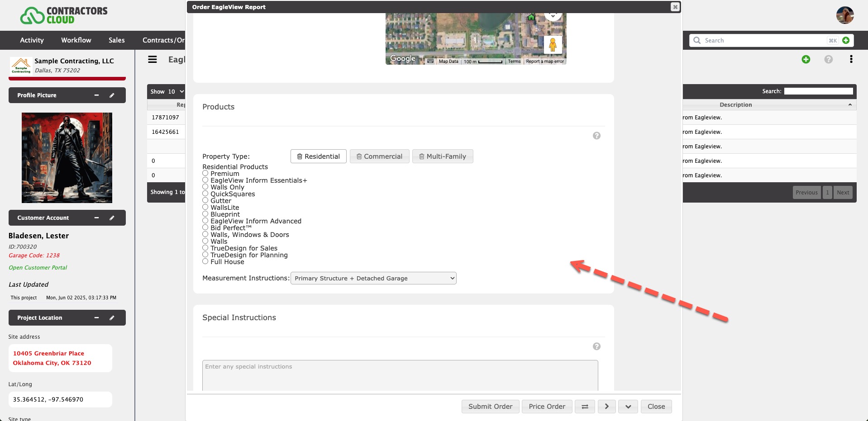This screenshot has width=868, height=421.
Task: Click the Price Order button
Action: coord(547,407)
